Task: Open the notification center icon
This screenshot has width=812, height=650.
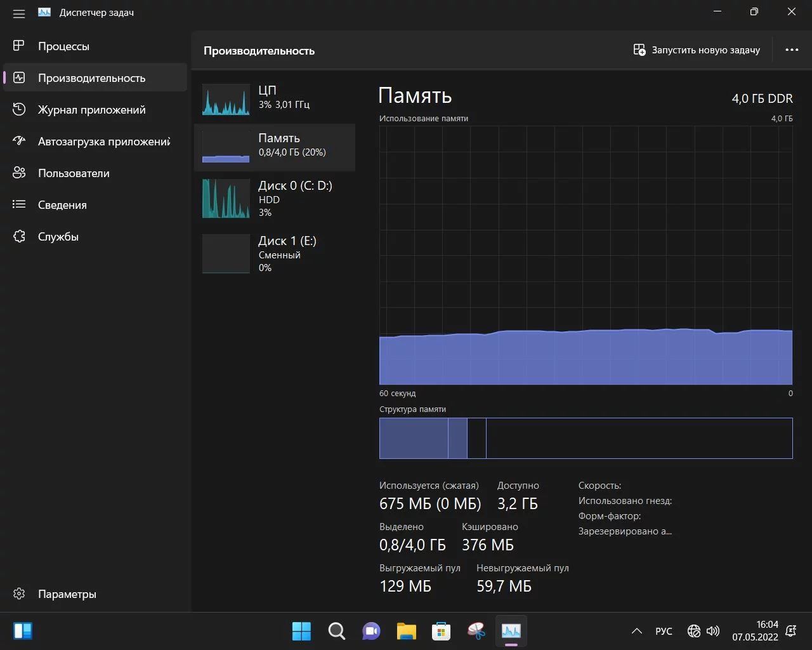Action: (791, 631)
